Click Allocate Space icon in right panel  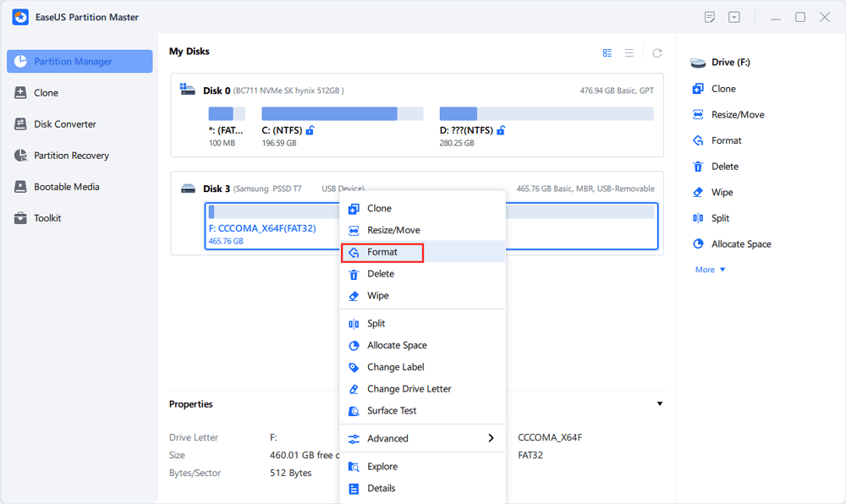pyautogui.click(x=698, y=244)
